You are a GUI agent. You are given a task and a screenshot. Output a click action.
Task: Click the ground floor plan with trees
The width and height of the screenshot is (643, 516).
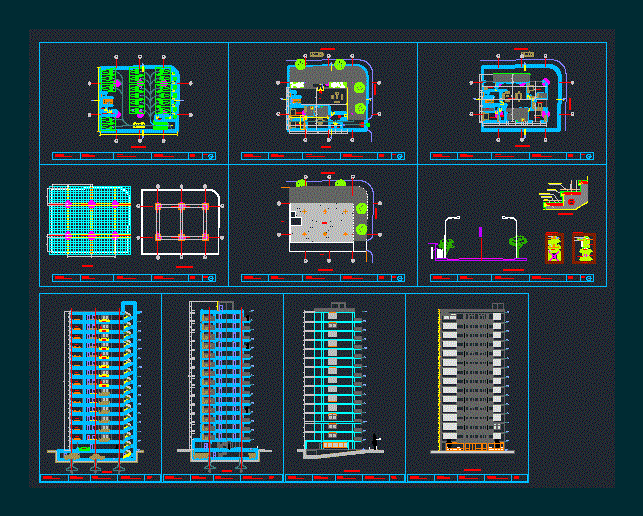tap(325, 98)
